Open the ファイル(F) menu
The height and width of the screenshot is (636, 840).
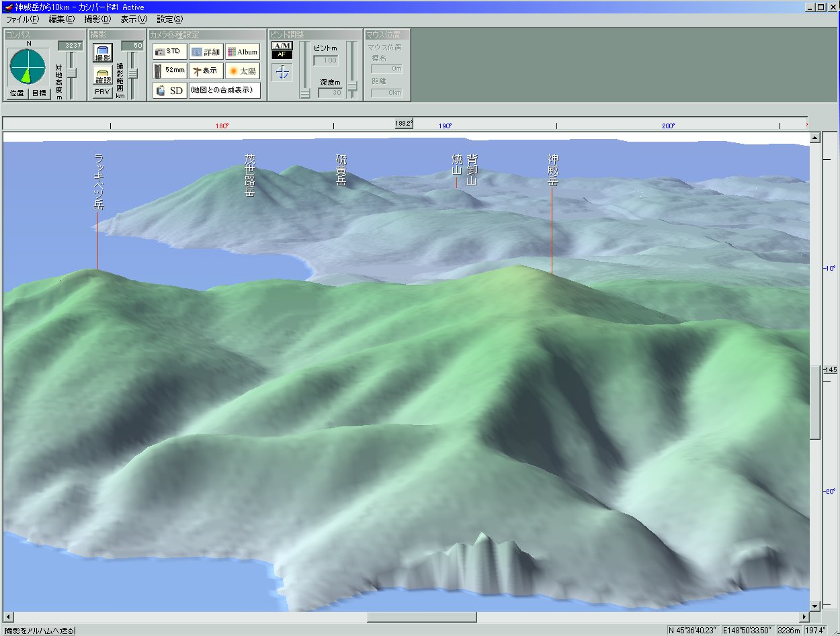pyautogui.click(x=22, y=19)
